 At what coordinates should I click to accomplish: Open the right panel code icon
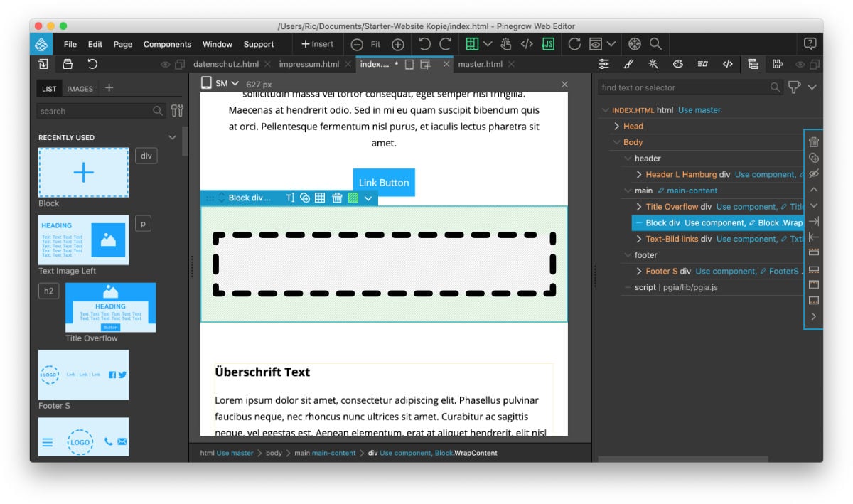pos(727,64)
